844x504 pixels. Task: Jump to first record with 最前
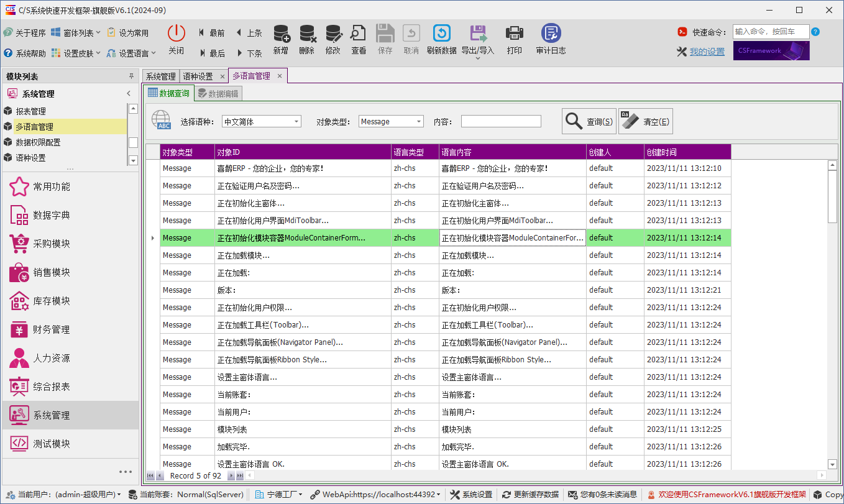coord(211,33)
